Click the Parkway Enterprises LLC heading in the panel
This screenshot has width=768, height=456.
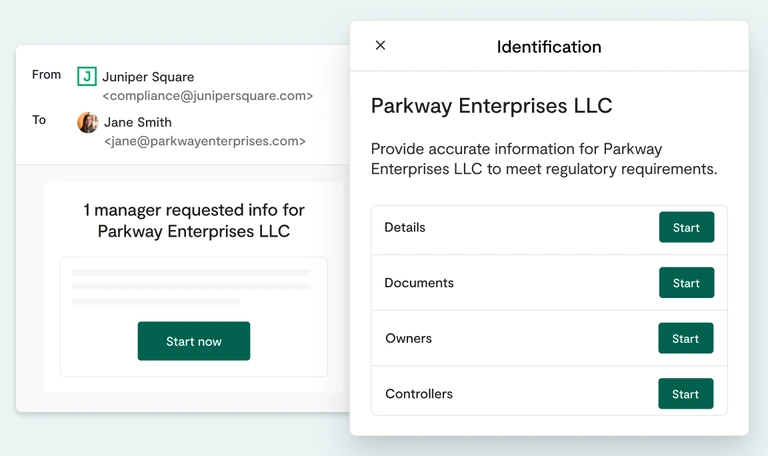[x=492, y=106]
